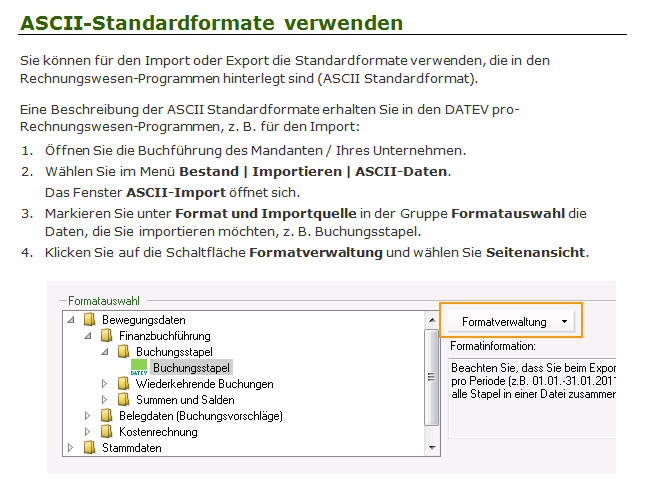Select the highlighted Buchungsstapel tree entry
The image size is (672, 504).
click(x=191, y=368)
